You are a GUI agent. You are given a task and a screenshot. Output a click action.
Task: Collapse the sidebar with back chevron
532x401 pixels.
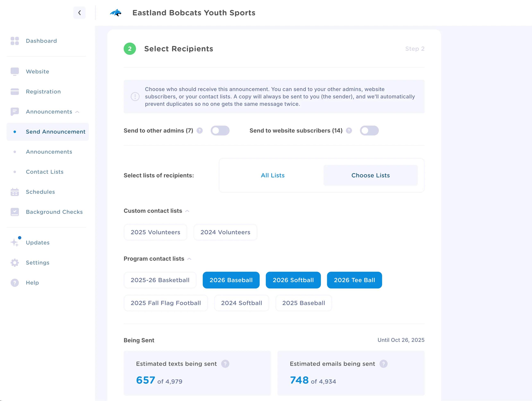coord(79,13)
